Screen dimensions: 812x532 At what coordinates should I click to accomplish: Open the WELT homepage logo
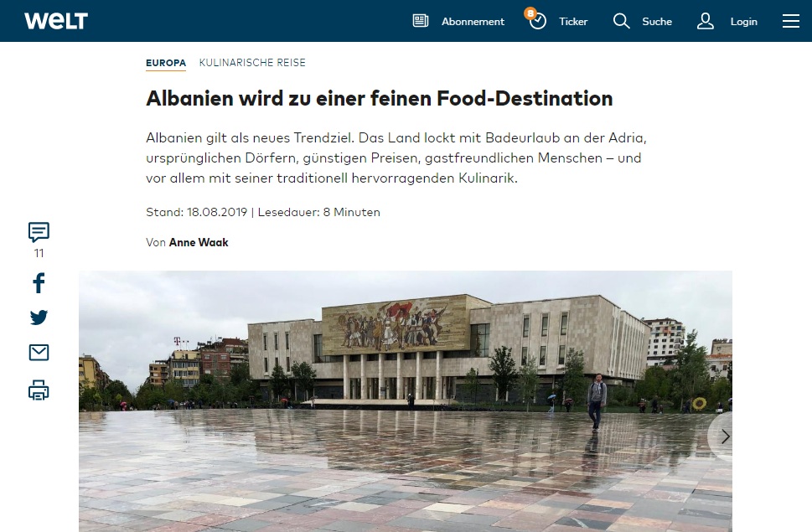[x=56, y=21]
